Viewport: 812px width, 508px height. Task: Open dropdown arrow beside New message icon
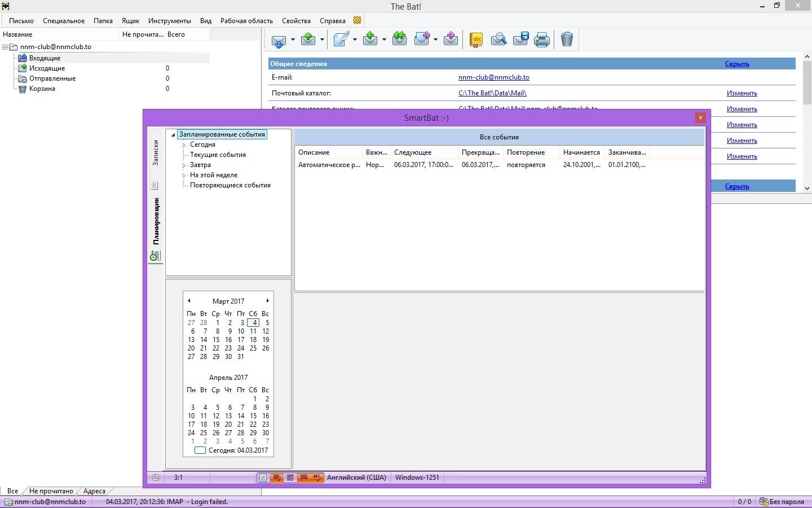click(x=355, y=40)
